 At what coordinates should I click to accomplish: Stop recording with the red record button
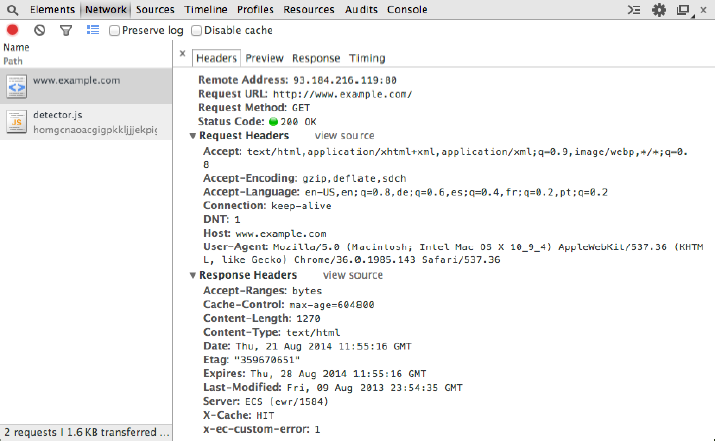(13, 30)
